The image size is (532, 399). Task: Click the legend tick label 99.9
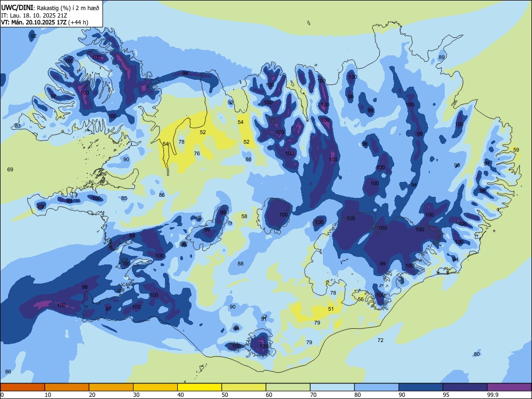[492, 395]
